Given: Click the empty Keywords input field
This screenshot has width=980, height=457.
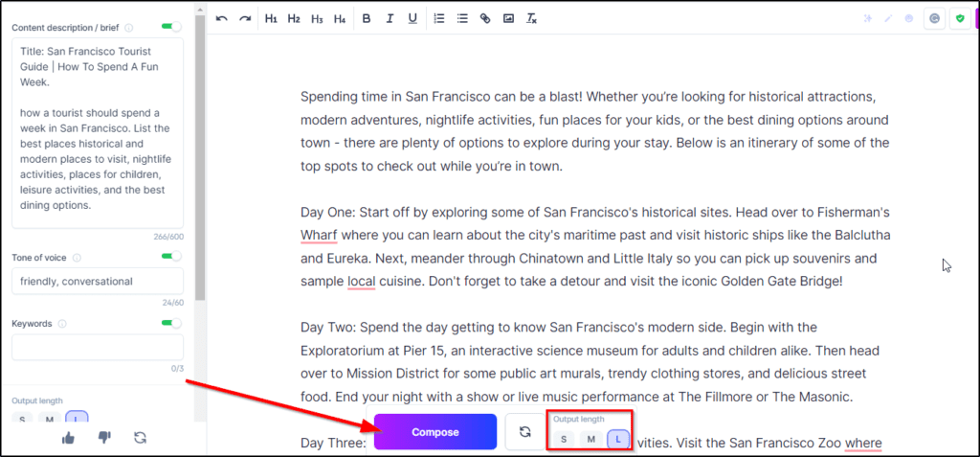Looking at the screenshot, I should [x=98, y=348].
